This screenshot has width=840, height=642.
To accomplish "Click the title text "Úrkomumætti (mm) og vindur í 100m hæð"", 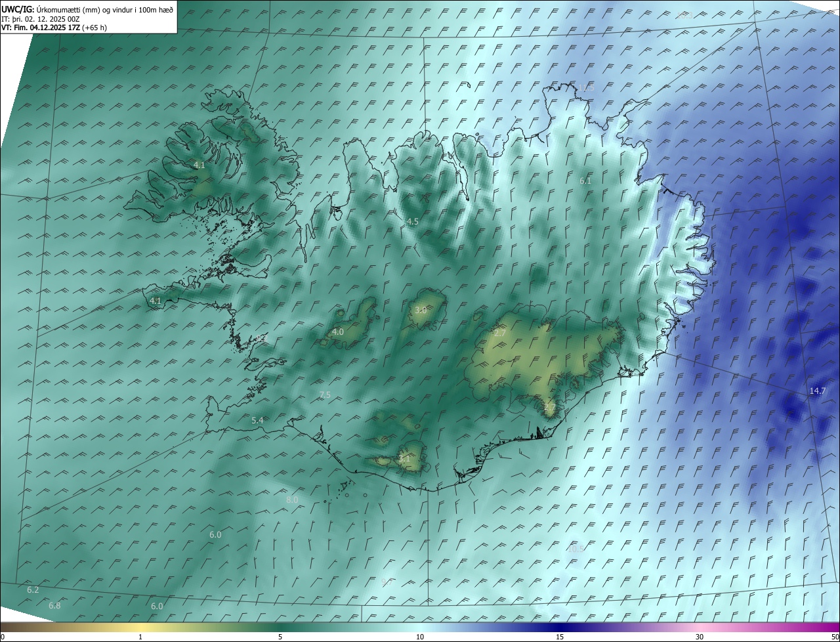I will click(x=104, y=9).
